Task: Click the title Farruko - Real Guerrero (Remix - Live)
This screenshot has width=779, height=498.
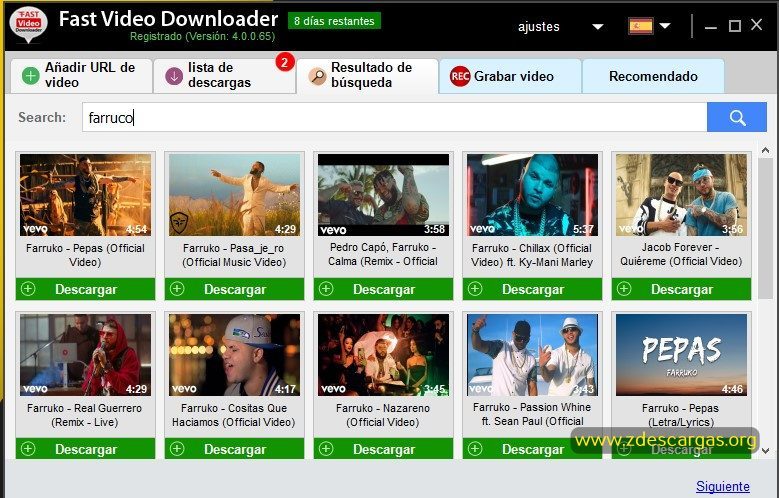Action: click(84, 415)
